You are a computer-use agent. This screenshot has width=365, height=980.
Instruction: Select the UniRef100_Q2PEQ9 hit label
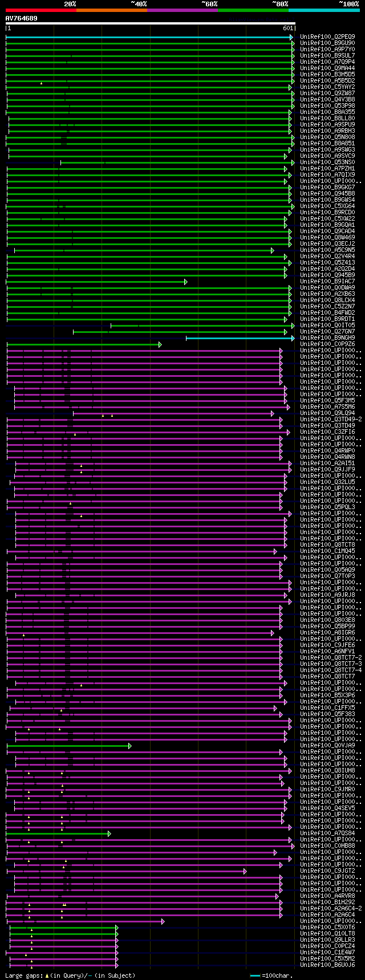point(327,36)
